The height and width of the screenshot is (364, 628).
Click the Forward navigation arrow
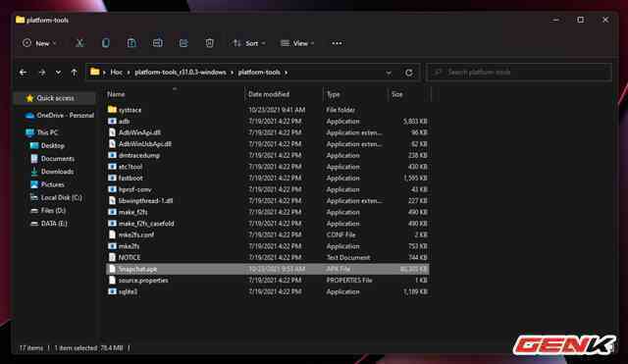pyautogui.click(x=42, y=73)
